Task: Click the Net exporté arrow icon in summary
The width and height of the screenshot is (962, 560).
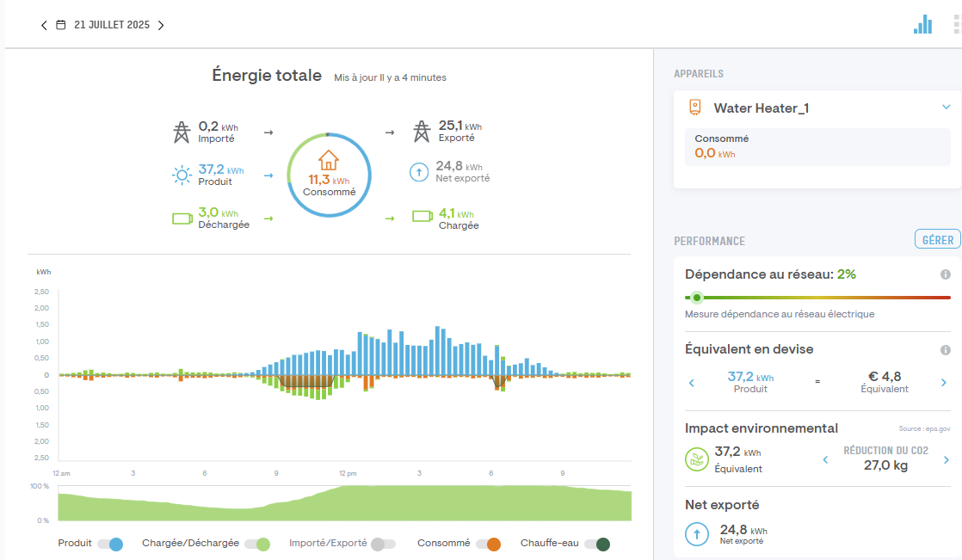Action: [x=419, y=172]
